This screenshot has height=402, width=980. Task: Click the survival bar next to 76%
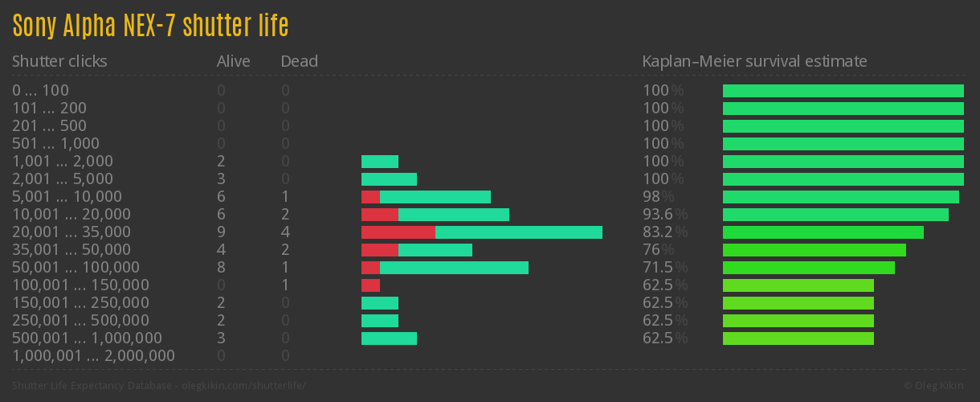(814, 250)
